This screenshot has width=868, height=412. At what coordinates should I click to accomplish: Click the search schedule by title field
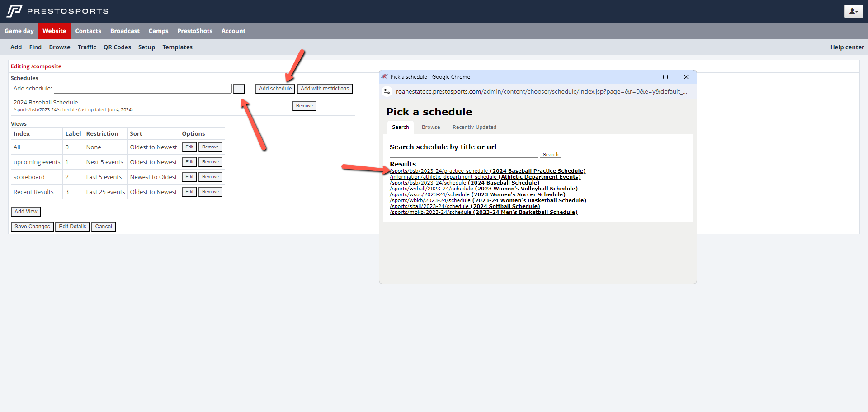(463, 155)
